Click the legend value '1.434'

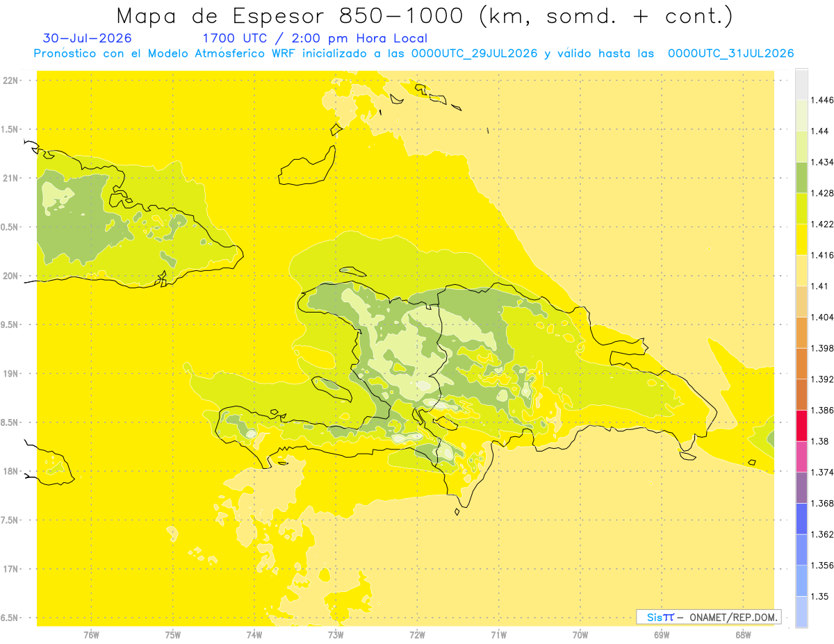click(823, 162)
